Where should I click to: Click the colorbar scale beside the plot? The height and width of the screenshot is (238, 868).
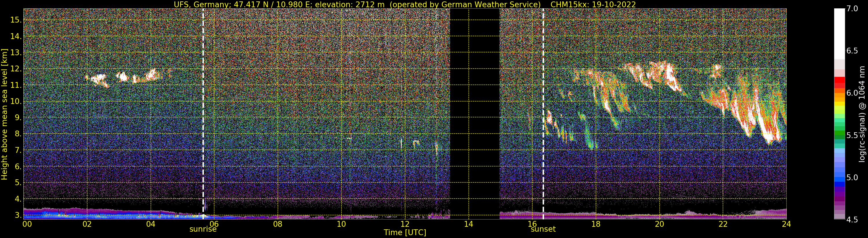(839, 114)
